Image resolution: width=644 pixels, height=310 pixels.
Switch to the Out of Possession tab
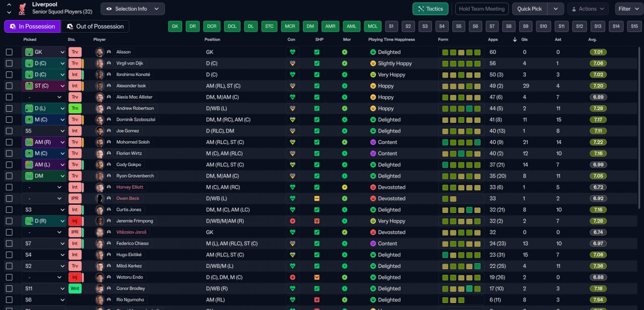pos(95,26)
